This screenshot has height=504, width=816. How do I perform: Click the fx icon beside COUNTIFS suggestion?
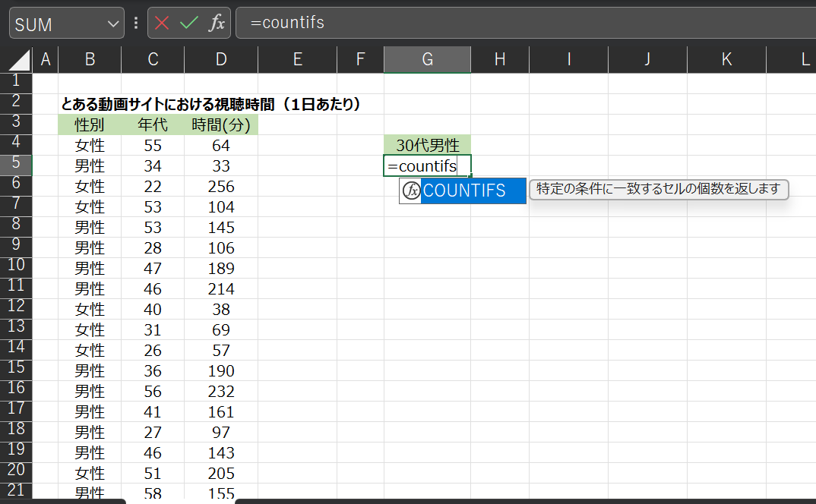tap(411, 191)
